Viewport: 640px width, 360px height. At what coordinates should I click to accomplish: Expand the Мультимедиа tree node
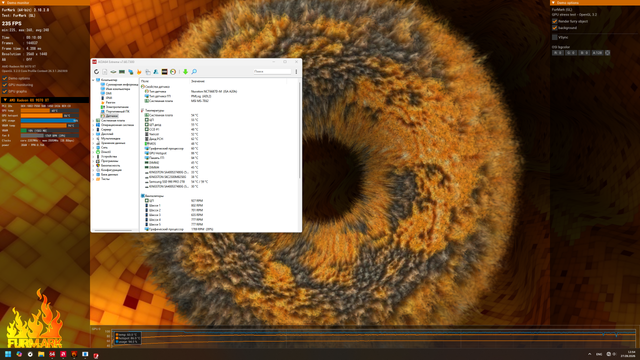click(93, 138)
